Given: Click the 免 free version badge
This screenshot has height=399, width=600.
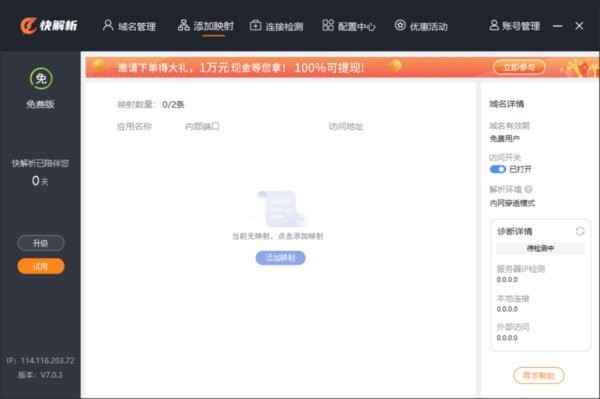Looking at the screenshot, I should click(x=41, y=78).
